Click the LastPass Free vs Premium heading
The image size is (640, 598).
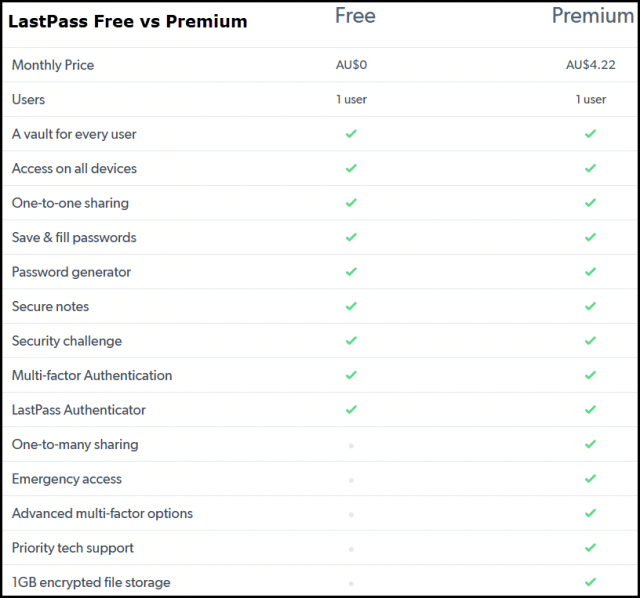(x=128, y=22)
